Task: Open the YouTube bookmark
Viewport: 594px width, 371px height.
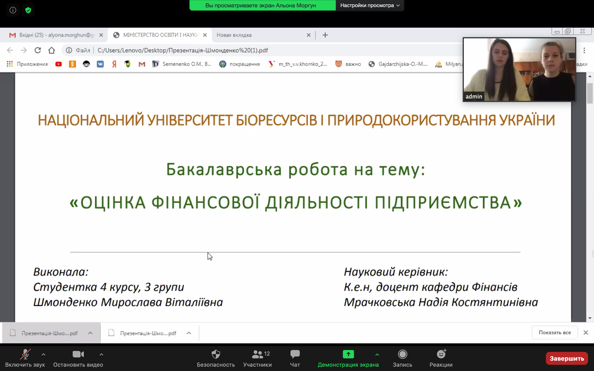Action: (x=58, y=64)
